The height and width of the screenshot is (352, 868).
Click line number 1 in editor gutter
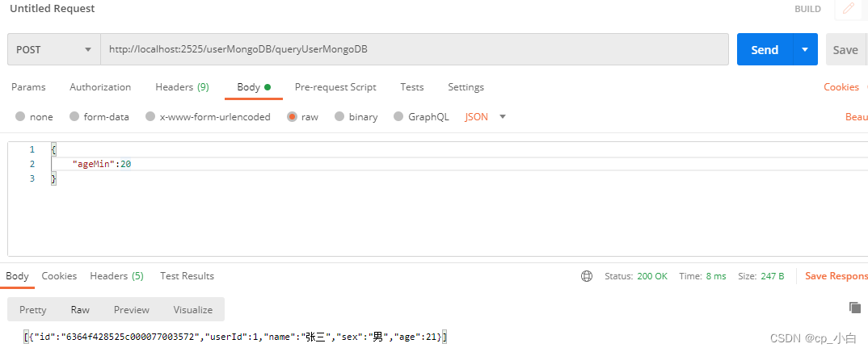point(32,149)
